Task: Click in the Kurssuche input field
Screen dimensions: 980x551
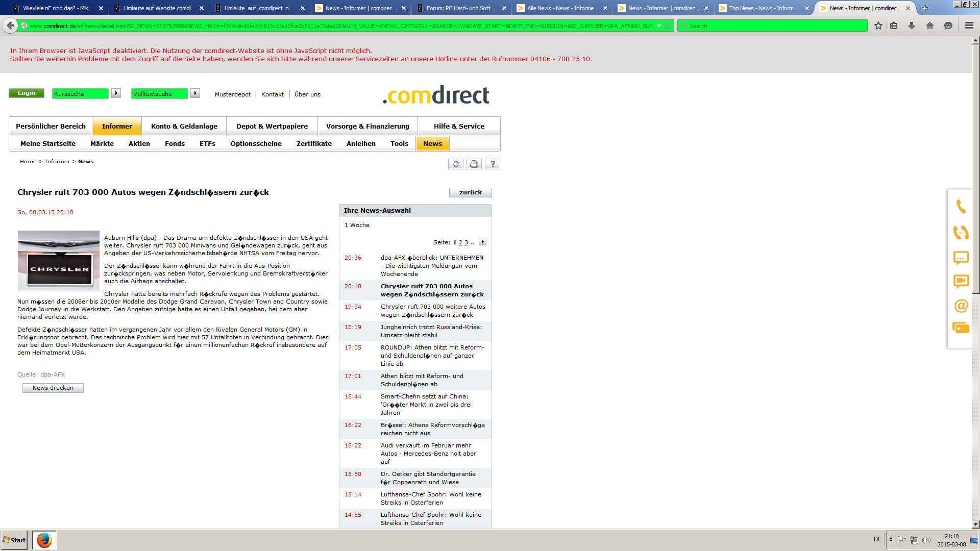Action: pyautogui.click(x=80, y=93)
